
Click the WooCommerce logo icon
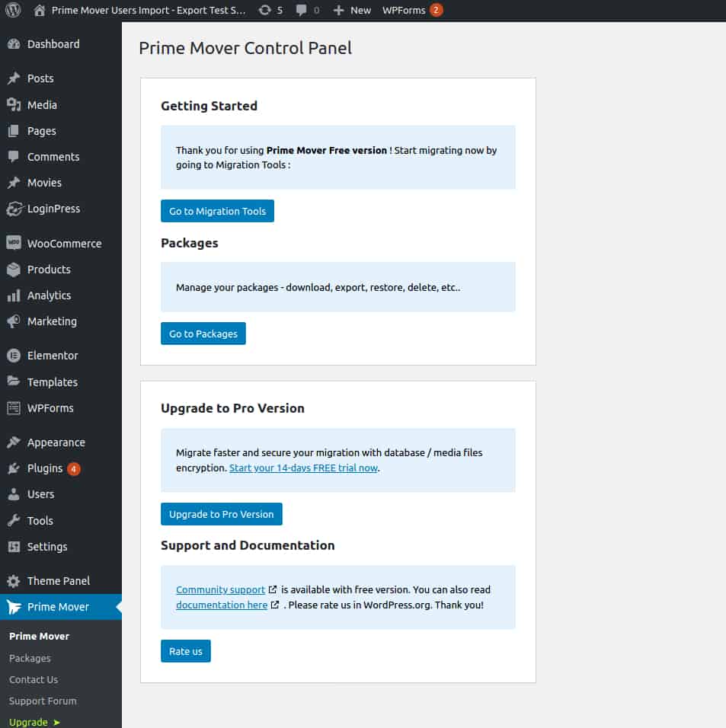(14, 243)
